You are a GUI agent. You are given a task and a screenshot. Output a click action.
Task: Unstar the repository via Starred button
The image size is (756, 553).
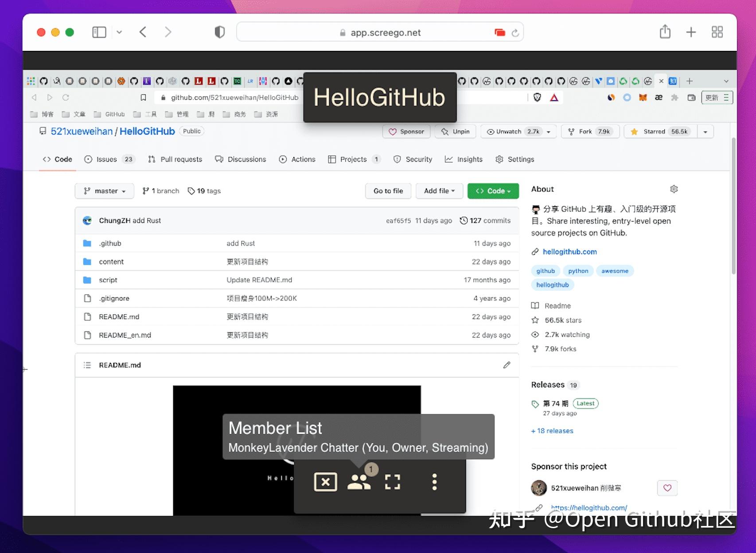point(659,131)
